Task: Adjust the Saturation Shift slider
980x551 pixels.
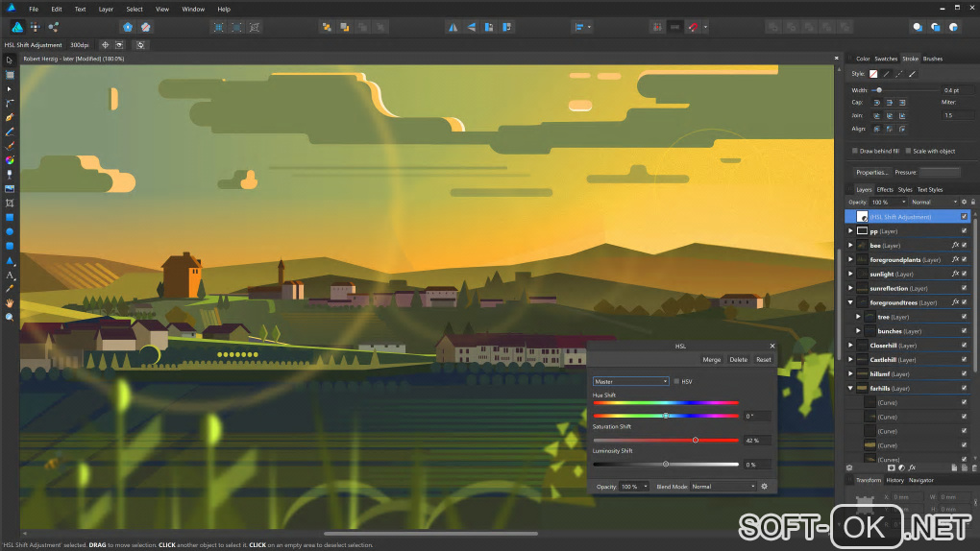Action: point(695,440)
